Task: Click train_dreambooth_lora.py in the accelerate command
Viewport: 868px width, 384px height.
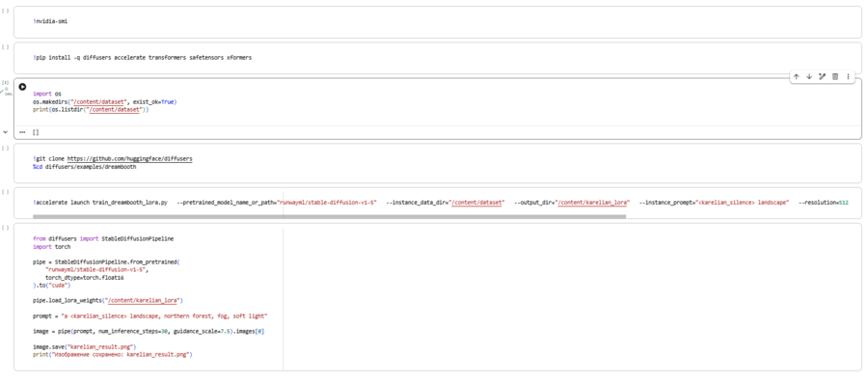Action: click(129, 203)
